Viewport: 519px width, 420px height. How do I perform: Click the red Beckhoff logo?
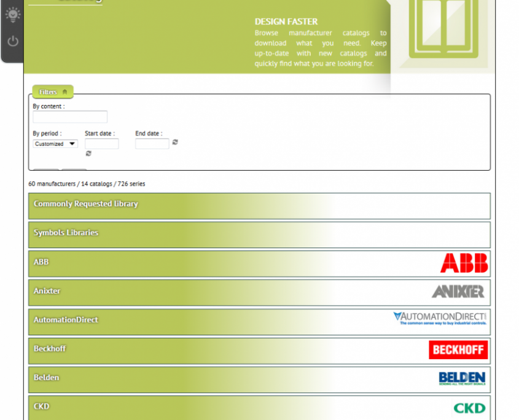(x=458, y=350)
